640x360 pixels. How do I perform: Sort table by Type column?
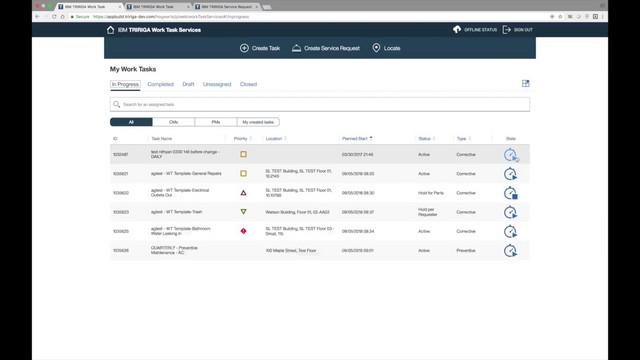[x=464, y=139]
